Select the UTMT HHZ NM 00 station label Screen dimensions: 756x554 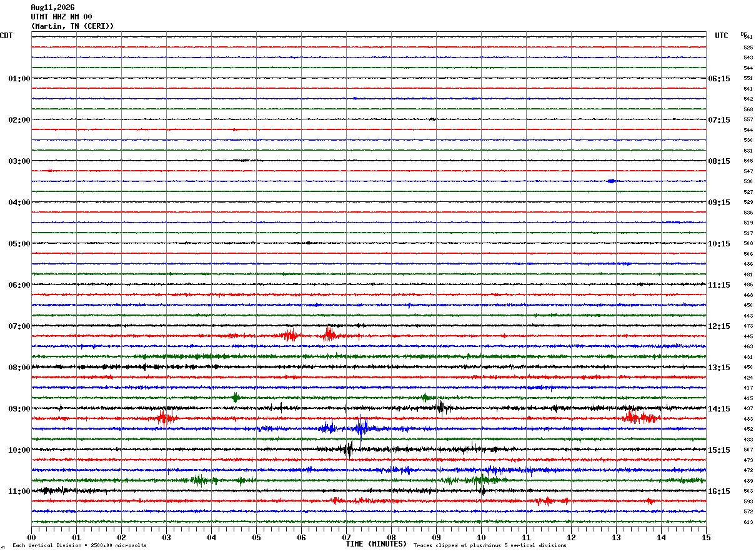tap(61, 17)
